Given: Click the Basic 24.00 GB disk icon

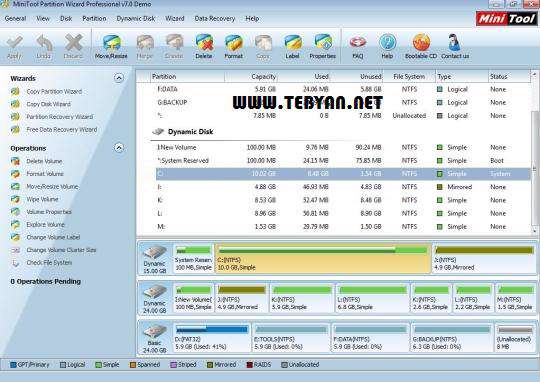Looking at the screenshot, I should (x=155, y=332).
